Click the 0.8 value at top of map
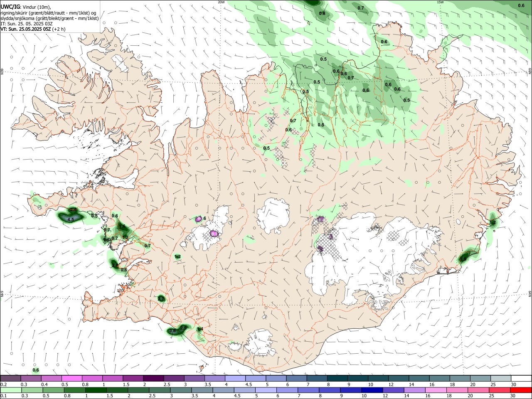 coord(322,13)
